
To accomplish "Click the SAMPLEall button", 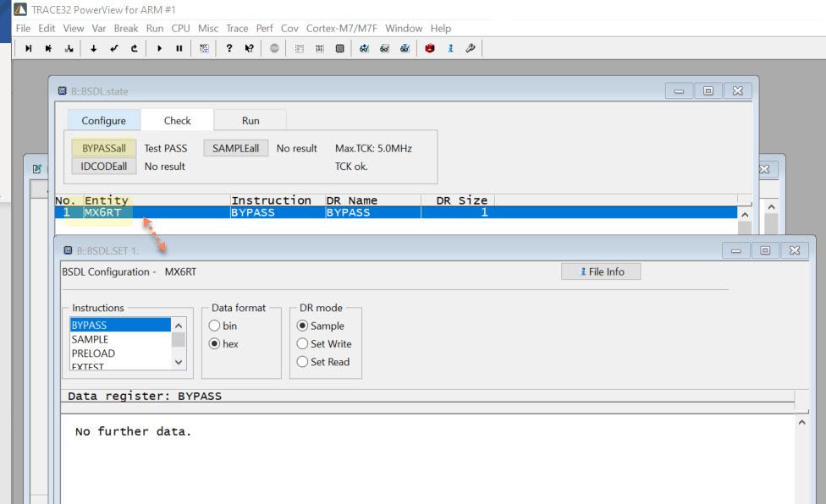I will click(236, 148).
